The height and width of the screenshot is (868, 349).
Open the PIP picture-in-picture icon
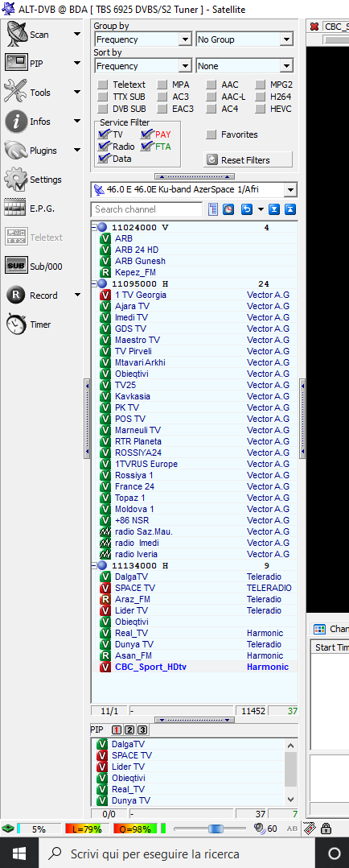click(17, 63)
